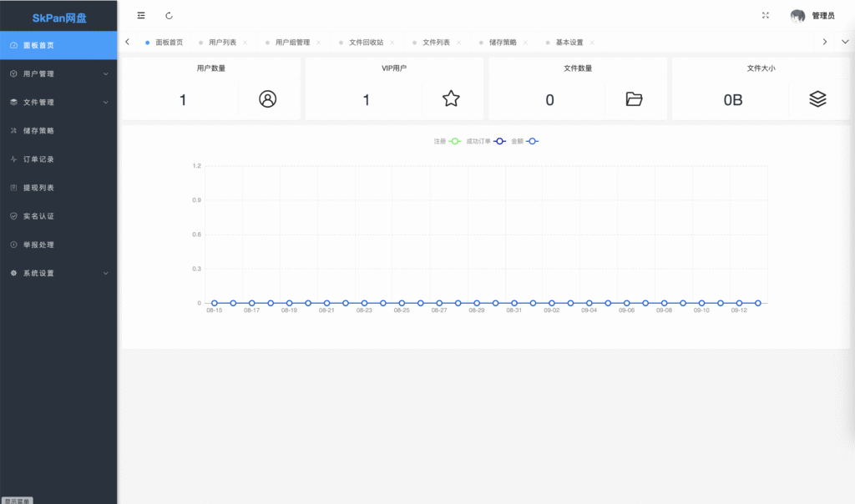Open the 管理员 account dropdown
The width and height of the screenshot is (855, 504).
point(822,16)
